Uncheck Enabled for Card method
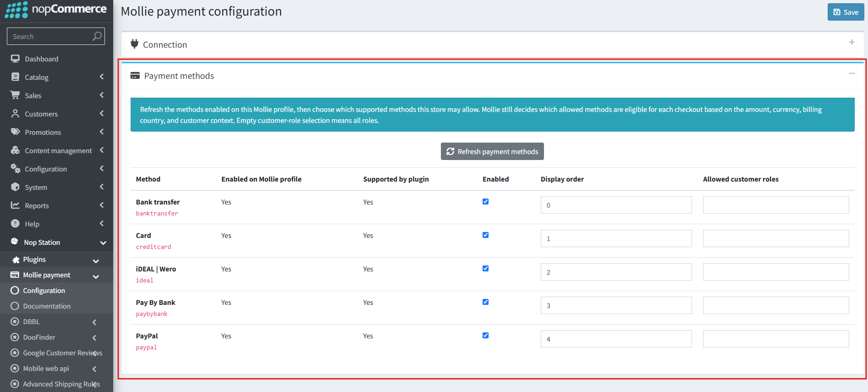 point(485,235)
